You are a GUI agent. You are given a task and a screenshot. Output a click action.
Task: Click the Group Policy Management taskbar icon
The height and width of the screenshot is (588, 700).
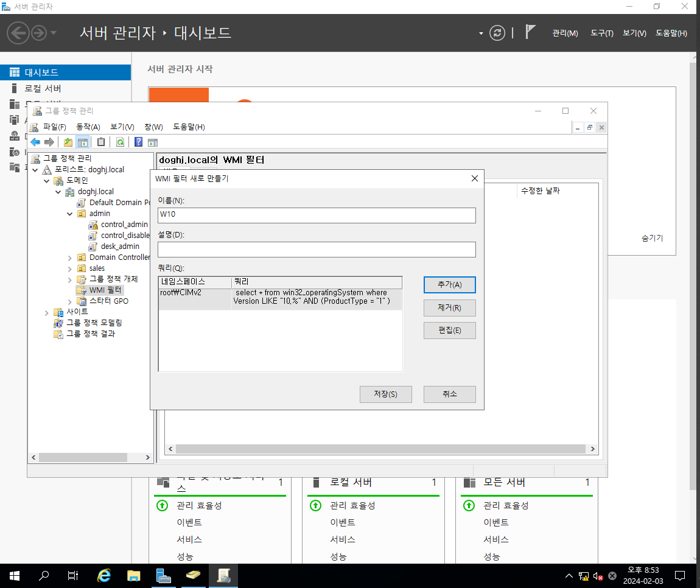[x=223, y=576]
